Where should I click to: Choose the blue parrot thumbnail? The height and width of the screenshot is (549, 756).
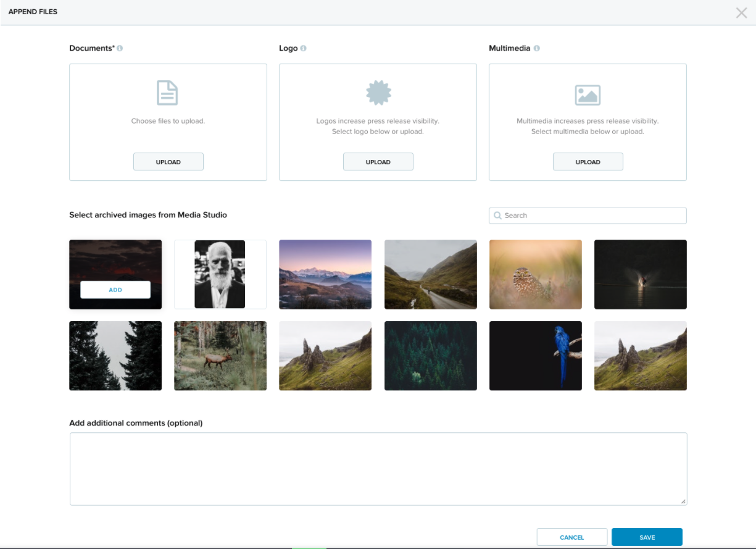(535, 356)
